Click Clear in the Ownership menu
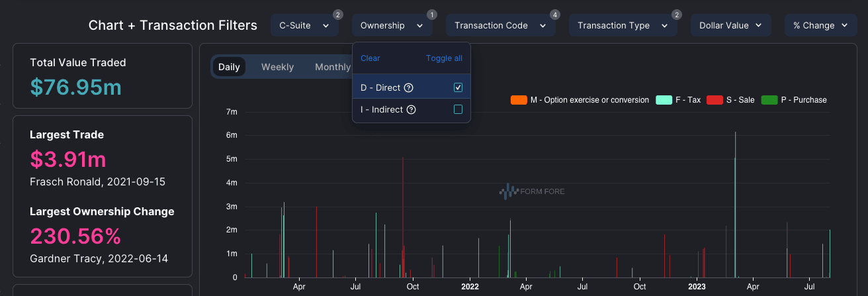 pos(370,58)
